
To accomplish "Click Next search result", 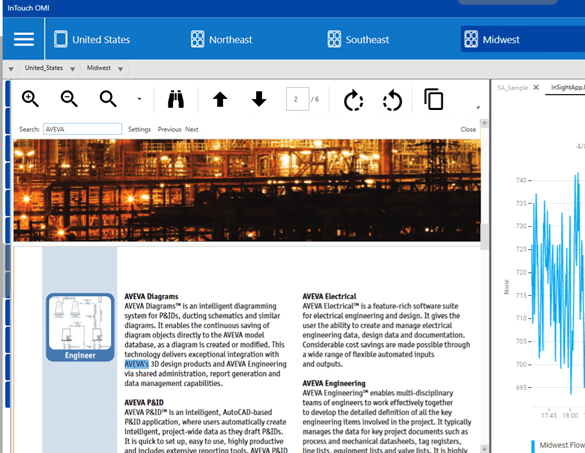I will pyautogui.click(x=192, y=129).
